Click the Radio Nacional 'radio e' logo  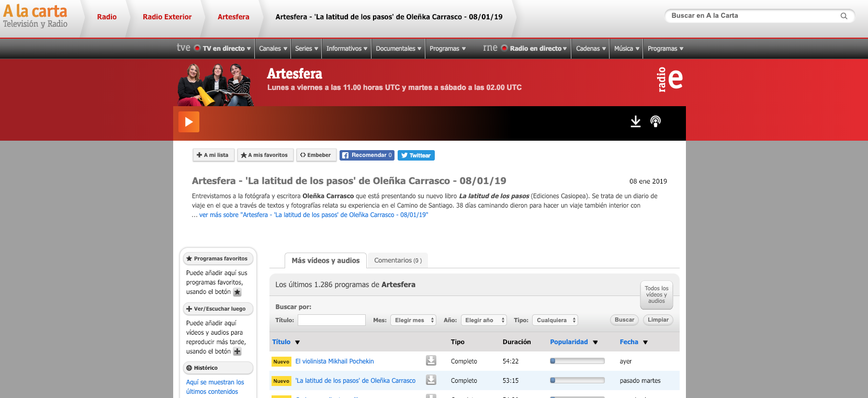coord(670,79)
